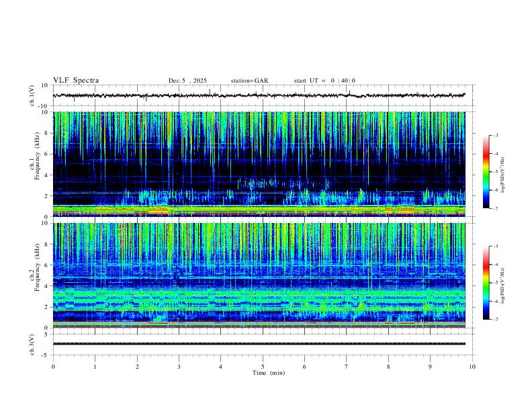Click the '-7' label on ch.2 colorbar
This screenshot has width=532, height=411.
(x=495, y=319)
